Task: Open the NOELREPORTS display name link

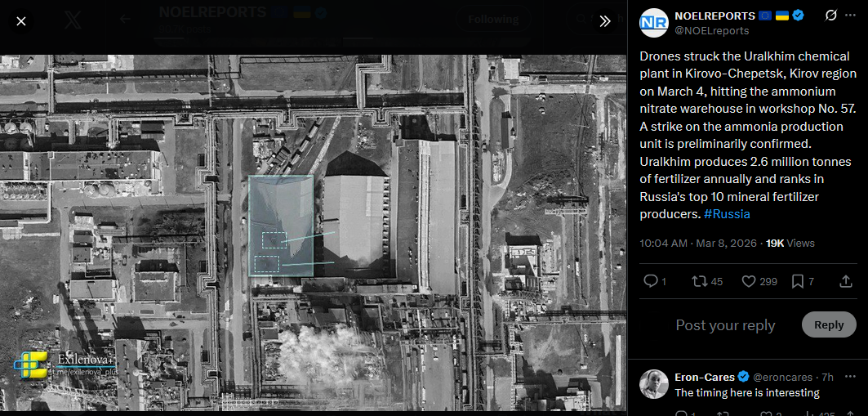Action: [715, 16]
